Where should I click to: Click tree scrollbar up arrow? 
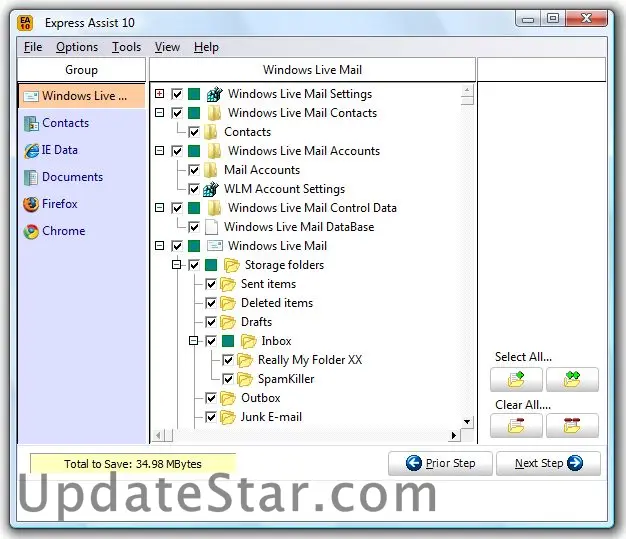(x=467, y=90)
